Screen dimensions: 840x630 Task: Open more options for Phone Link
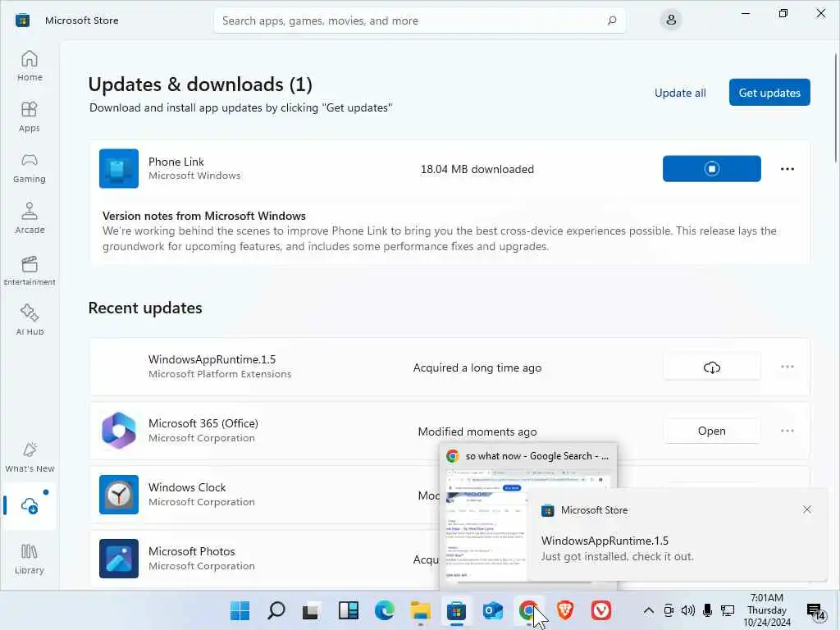pos(787,169)
